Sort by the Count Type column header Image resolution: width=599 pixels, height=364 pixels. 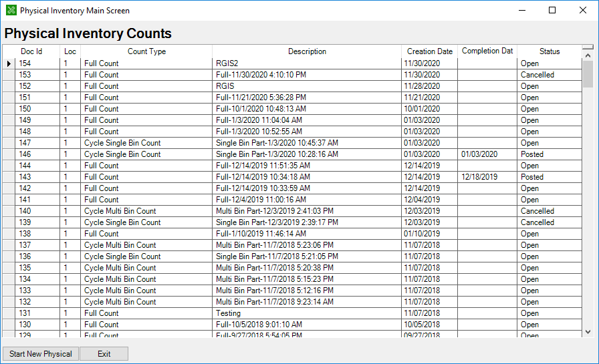(146, 51)
